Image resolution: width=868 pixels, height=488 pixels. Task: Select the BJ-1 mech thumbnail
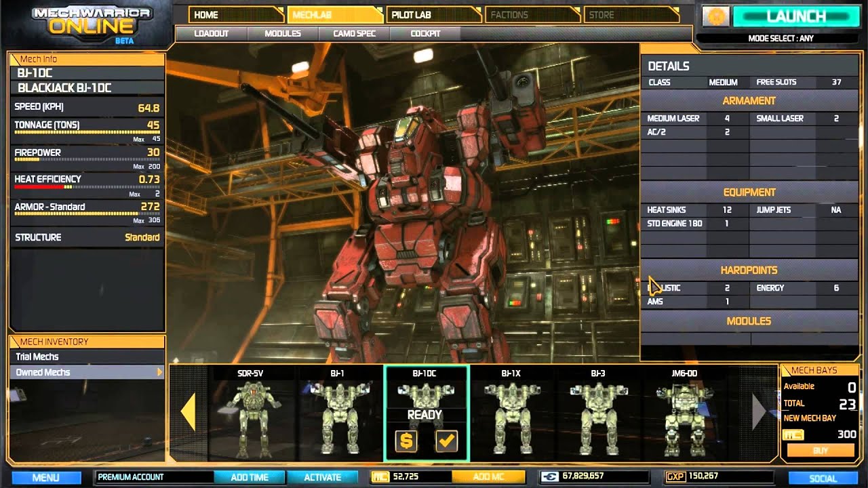click(x=338, y=414)
